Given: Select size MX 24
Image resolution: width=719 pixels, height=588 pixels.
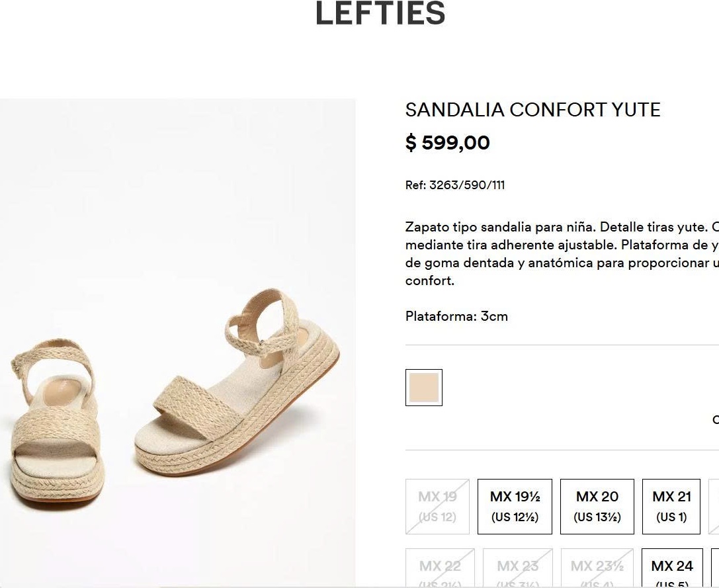Looking at the screenshot, I should coord(671,569).
